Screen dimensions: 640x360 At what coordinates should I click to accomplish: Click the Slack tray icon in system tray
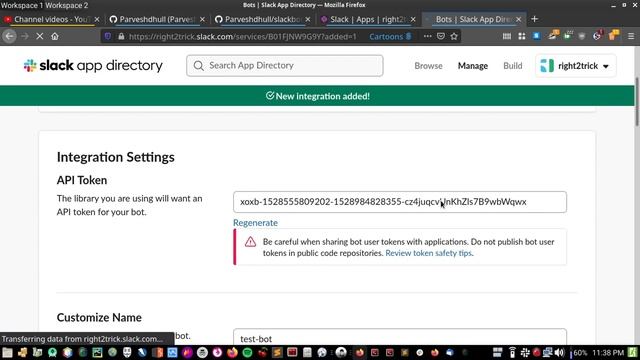pos(525,353)
